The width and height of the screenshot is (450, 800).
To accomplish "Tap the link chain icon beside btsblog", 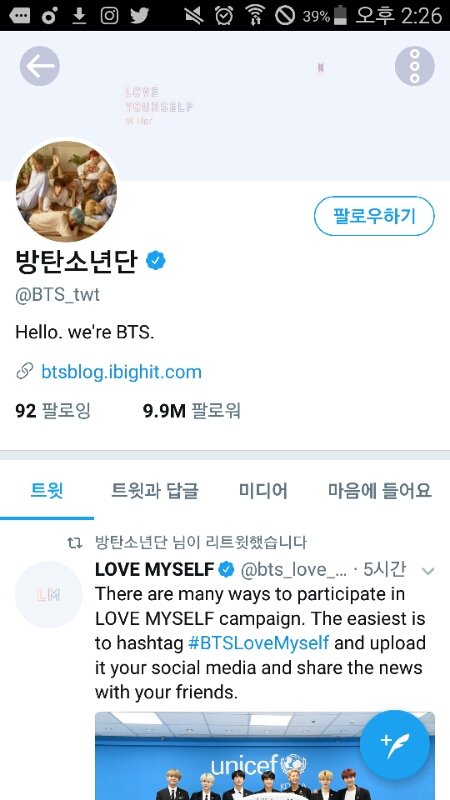I will tap(24, 371).
